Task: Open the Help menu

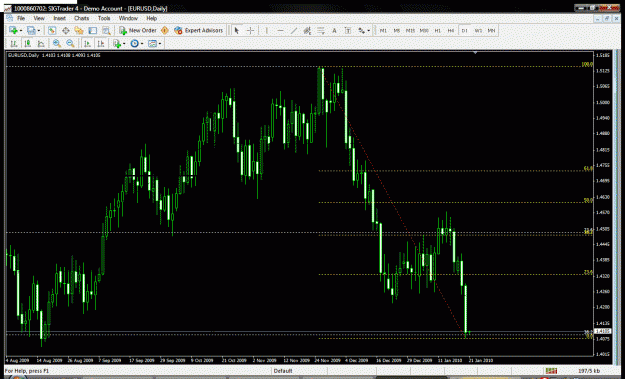Action: point(151,18)
